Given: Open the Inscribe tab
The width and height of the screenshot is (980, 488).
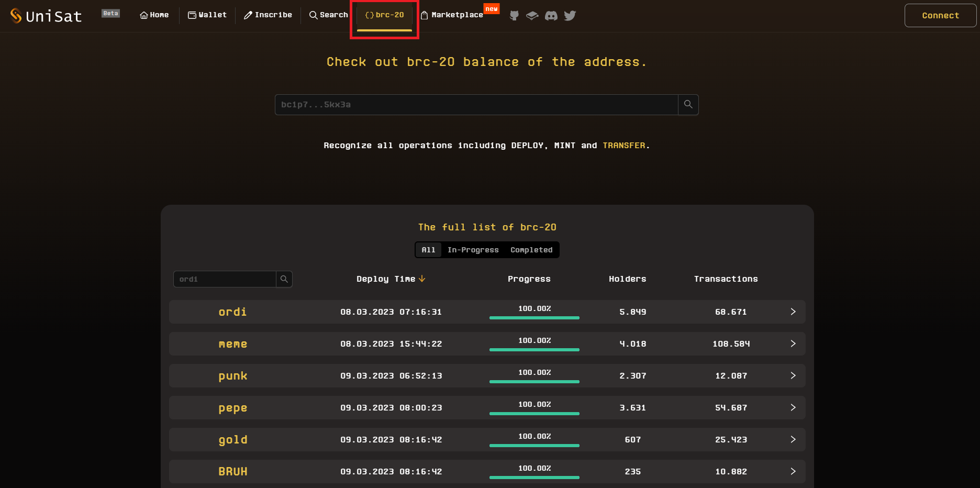Looking at the screenshot, I should tap(268, 15).
